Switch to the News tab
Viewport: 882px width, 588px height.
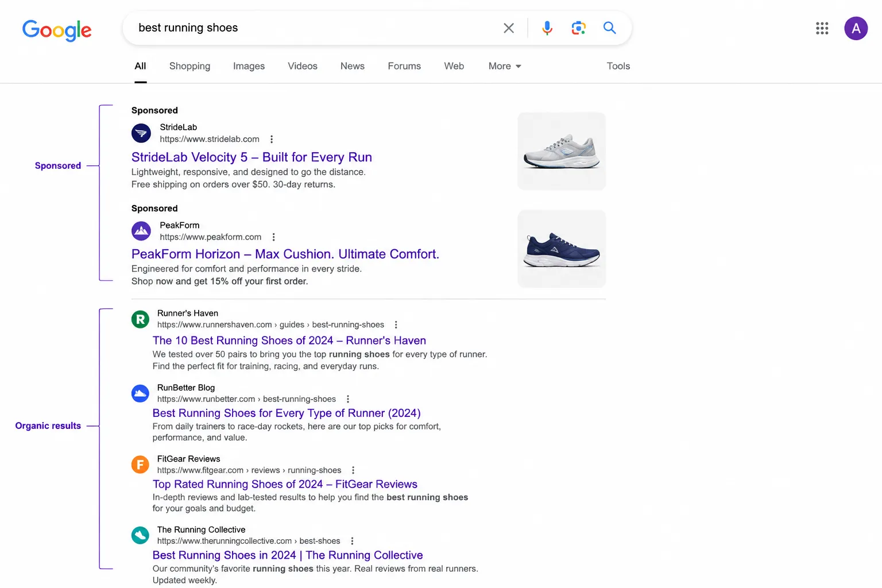353,66
